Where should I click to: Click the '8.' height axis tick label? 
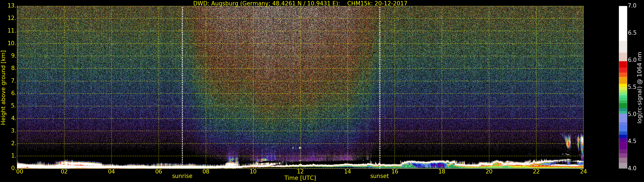(x=14, y=68)
